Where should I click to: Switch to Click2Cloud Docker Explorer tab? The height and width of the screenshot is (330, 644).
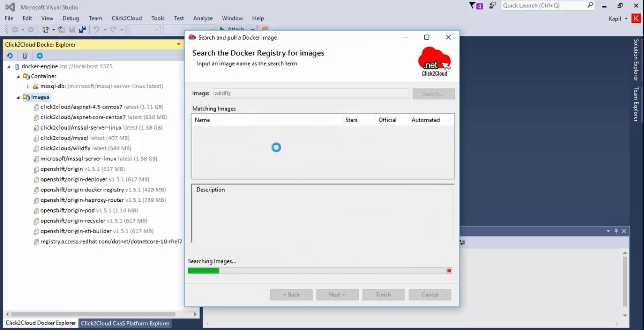(x=41, y=323)
